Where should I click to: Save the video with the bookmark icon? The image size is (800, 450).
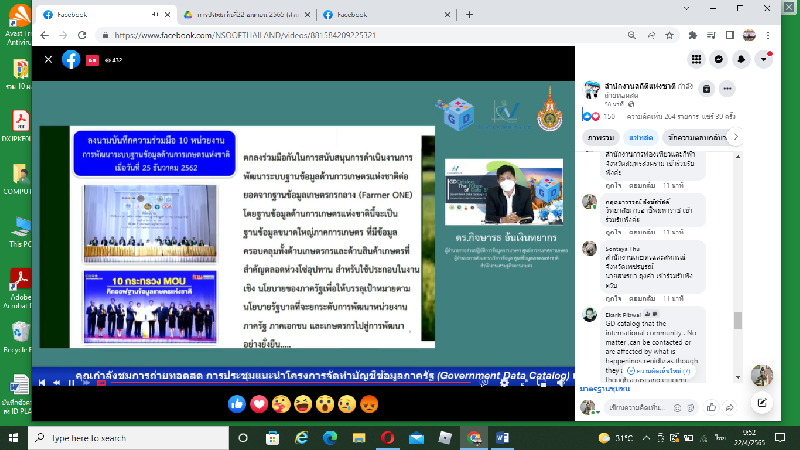(706, 88)
